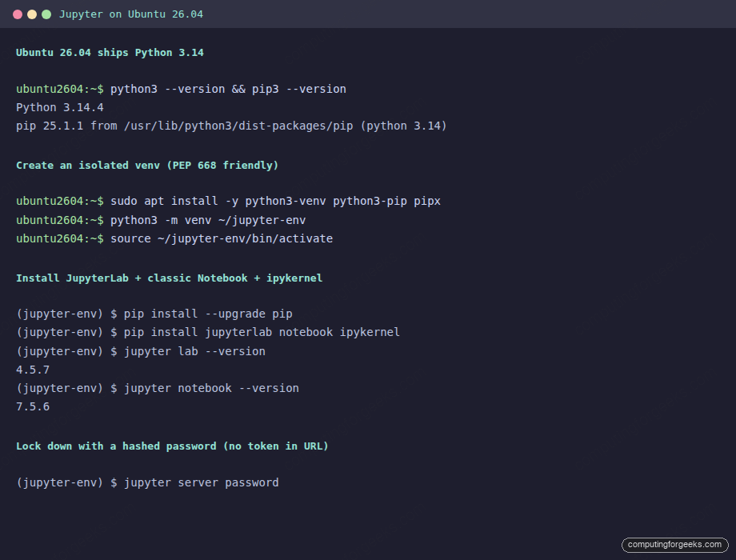Click the 'Jupyter on Ubuntu 26.04' window title
736x560 pixels.
(131, 14)
